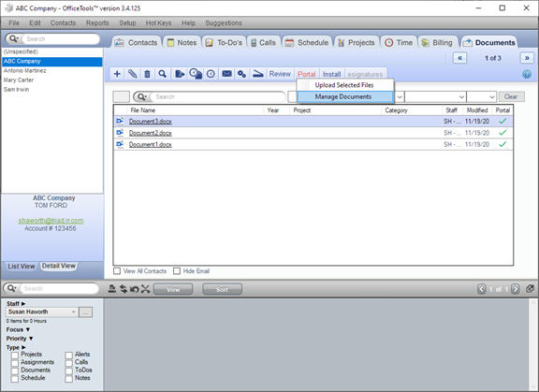Screen dimensions: 539x392
Task: Expand the Focus filter section
Action: point(18,329)
